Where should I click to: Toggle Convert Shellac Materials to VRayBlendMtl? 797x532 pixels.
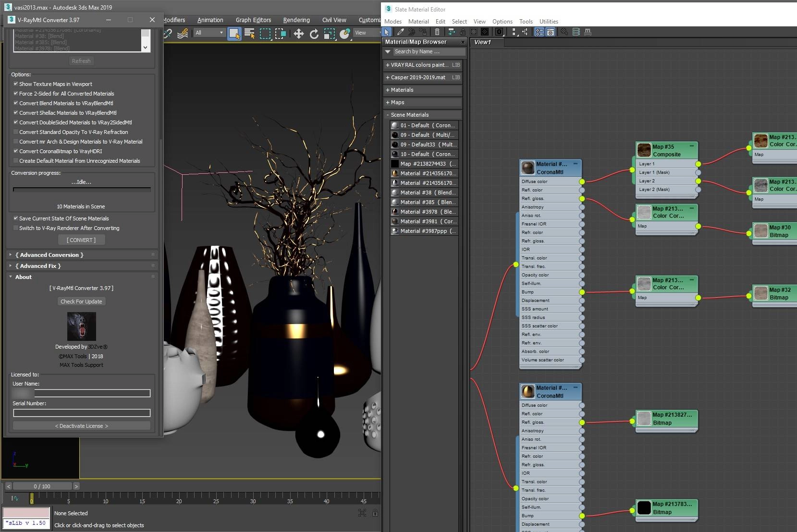[16, 112]
